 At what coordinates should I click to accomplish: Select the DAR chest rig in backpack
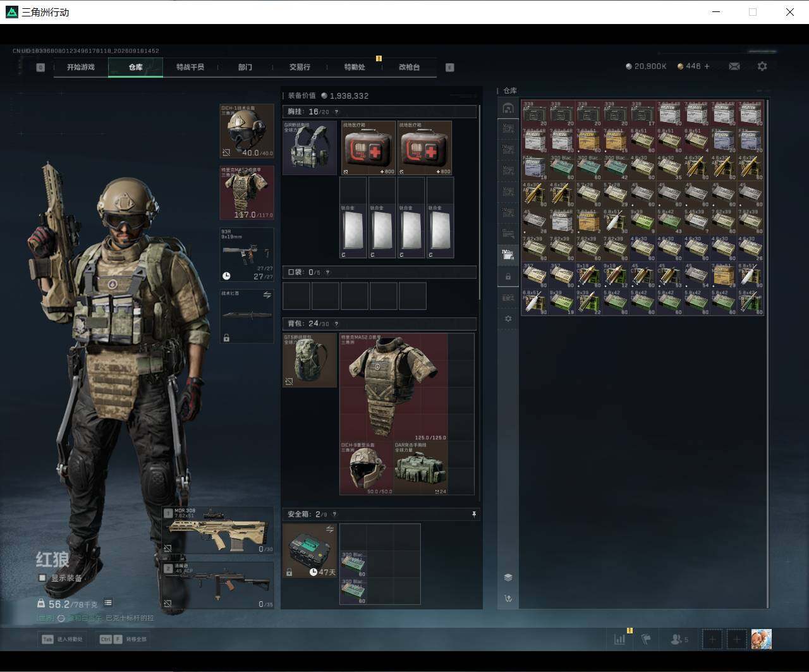pos(421,468)
